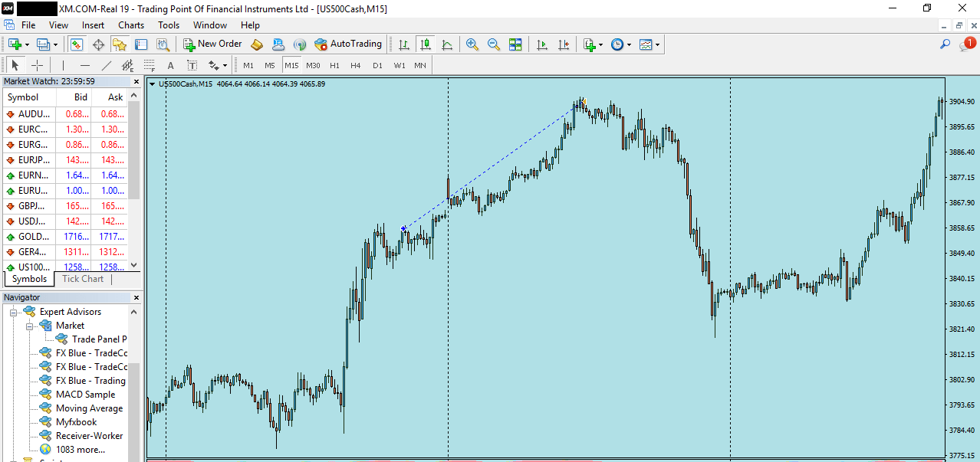The image size is (980, 462).
Task: Switch timeframe to W1
Action: click(400, 65)
